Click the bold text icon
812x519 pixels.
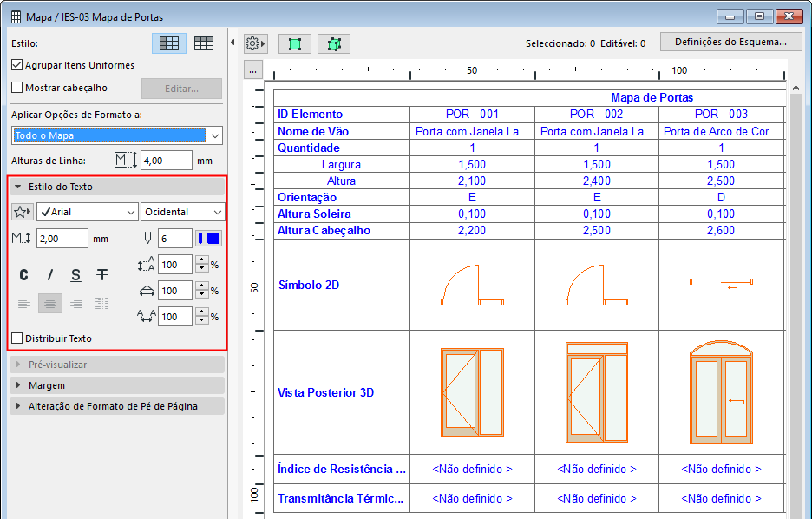point(24,275)
